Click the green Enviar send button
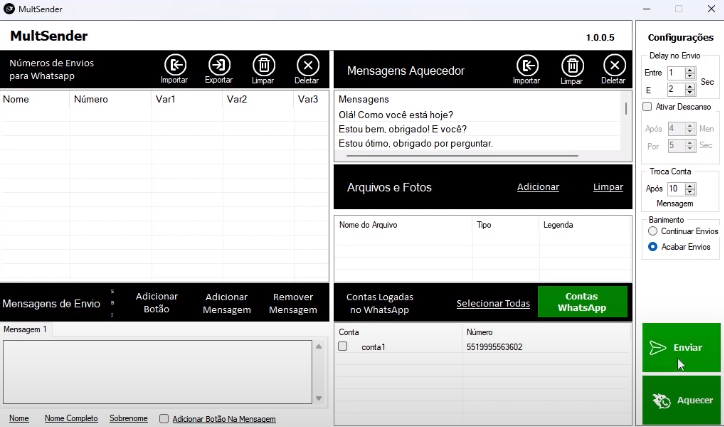This screenshot has width=724, height=427. 681,347
